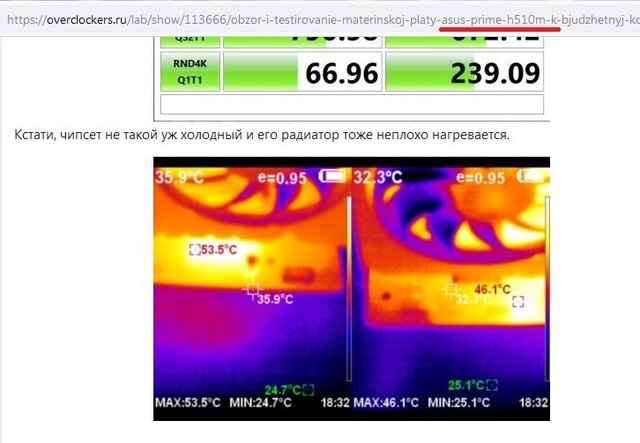Click the crosshair marker above 35.9°C label
This screenshot has height=443, width=640.
253,289
